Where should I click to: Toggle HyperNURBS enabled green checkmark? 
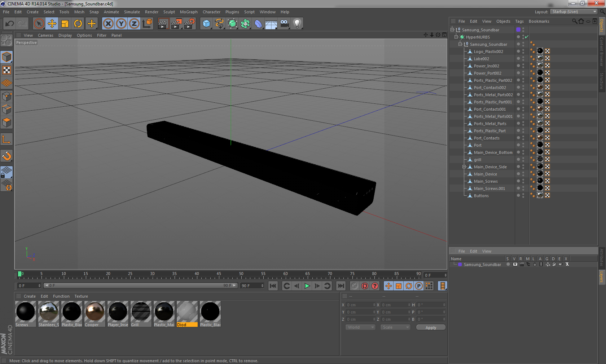527,37
